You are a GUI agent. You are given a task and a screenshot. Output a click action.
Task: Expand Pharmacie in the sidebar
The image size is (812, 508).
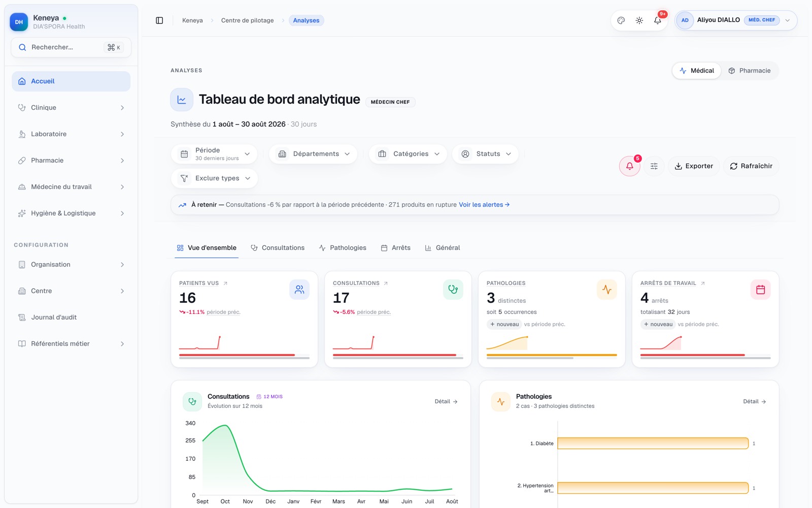tap(71, 161)
